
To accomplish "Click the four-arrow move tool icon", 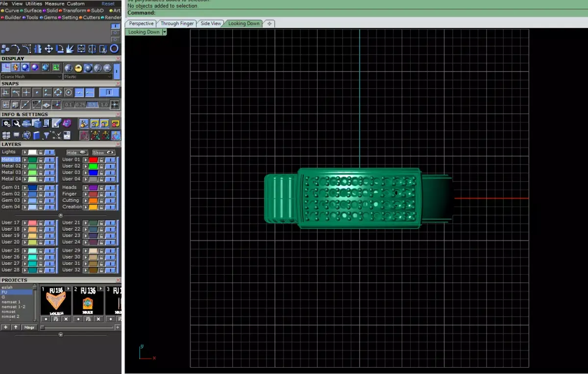I will [x=49, y=49].
